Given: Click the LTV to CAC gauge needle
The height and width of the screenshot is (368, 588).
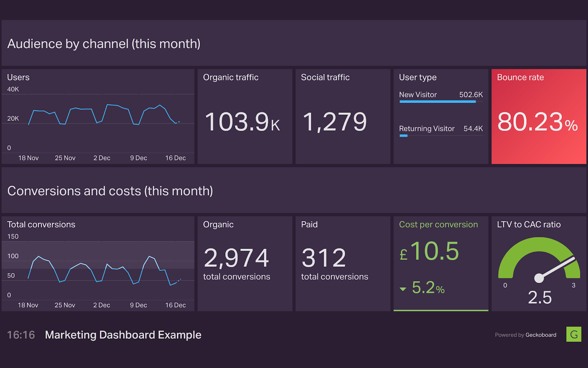Looking at the screenshot, I should click(x=556, y=268).
